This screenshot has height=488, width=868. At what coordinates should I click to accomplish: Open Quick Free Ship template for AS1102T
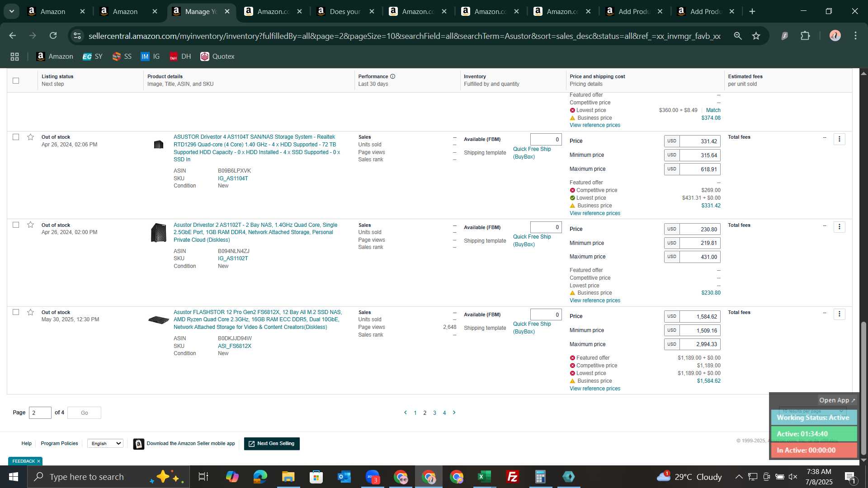pyautogui.click(x=532, y=240)
